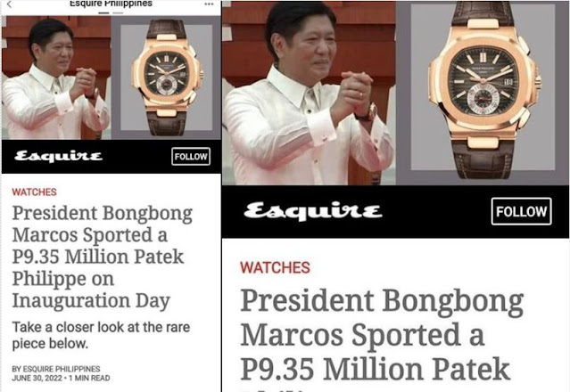Open the three-dot more options menu
Viewport: 570px width, 392px height.
coord(209,4)
